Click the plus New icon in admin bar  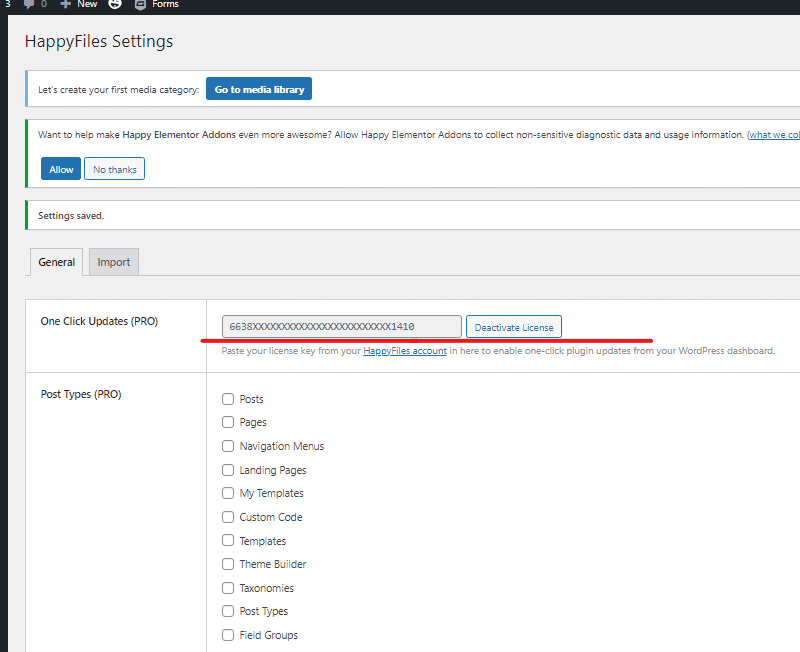point(65,4)
